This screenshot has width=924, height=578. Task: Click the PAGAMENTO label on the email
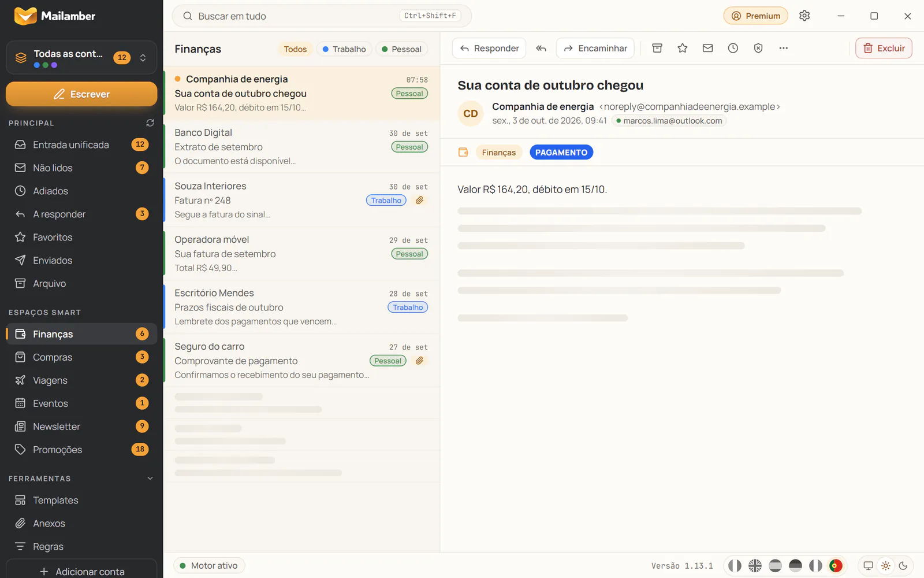pos(561,153)
